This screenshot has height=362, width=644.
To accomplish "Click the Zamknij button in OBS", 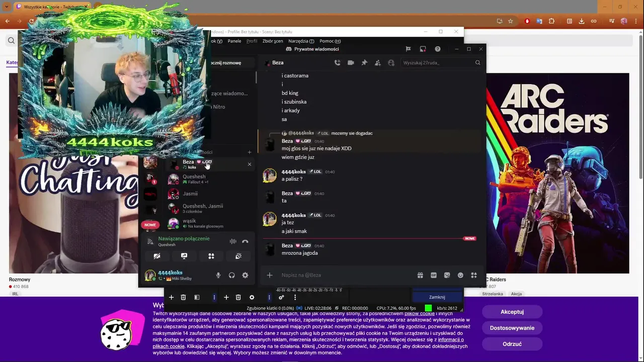I will point(437,297).
